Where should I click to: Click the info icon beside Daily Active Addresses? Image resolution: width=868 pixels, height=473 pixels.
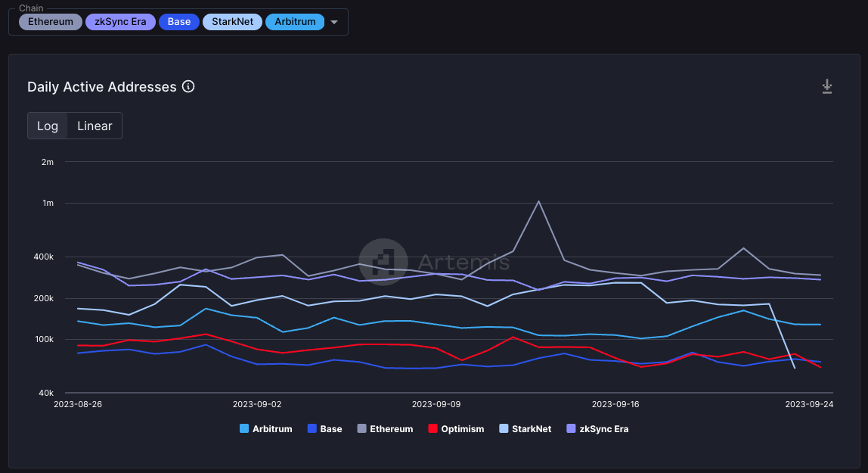188,86
